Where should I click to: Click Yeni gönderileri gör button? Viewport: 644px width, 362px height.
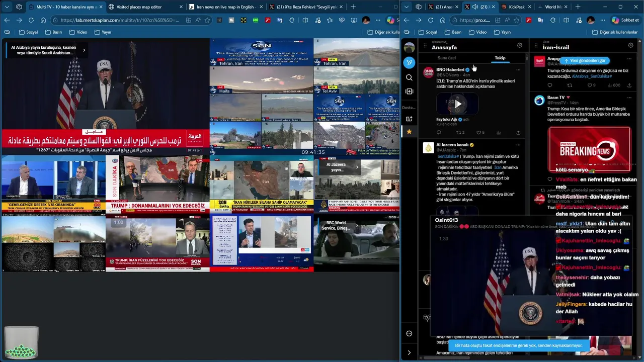[x=585, y=60]
